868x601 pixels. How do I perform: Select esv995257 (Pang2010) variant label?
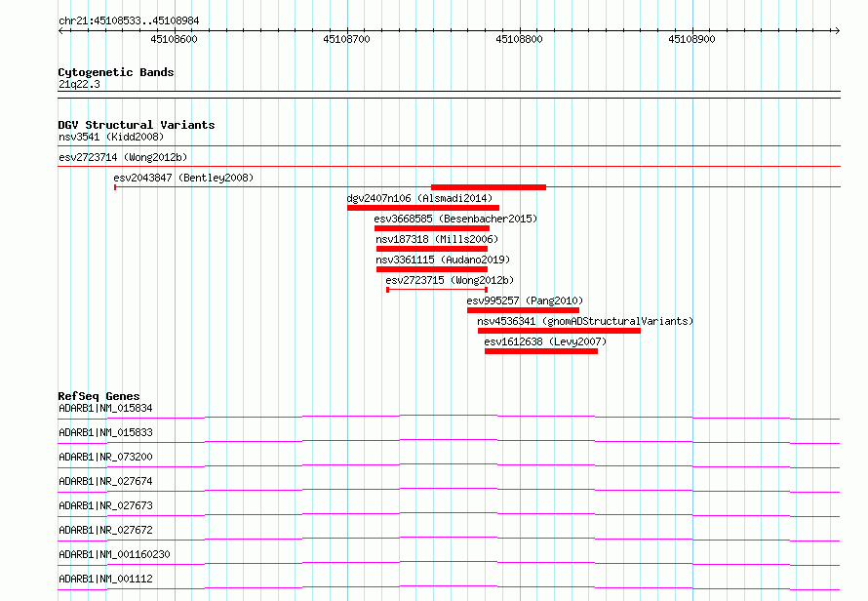click(x=525, y=300)
